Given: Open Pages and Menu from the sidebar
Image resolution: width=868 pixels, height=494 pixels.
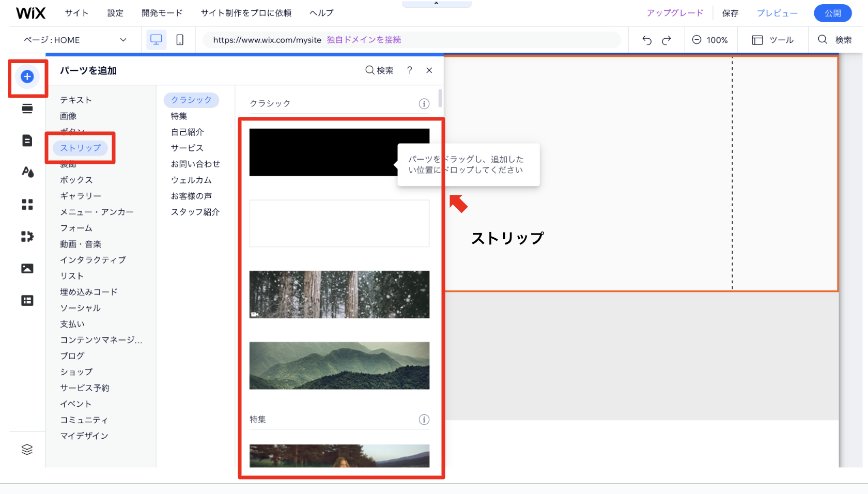Looking at the screenshot, I should 26,140.
